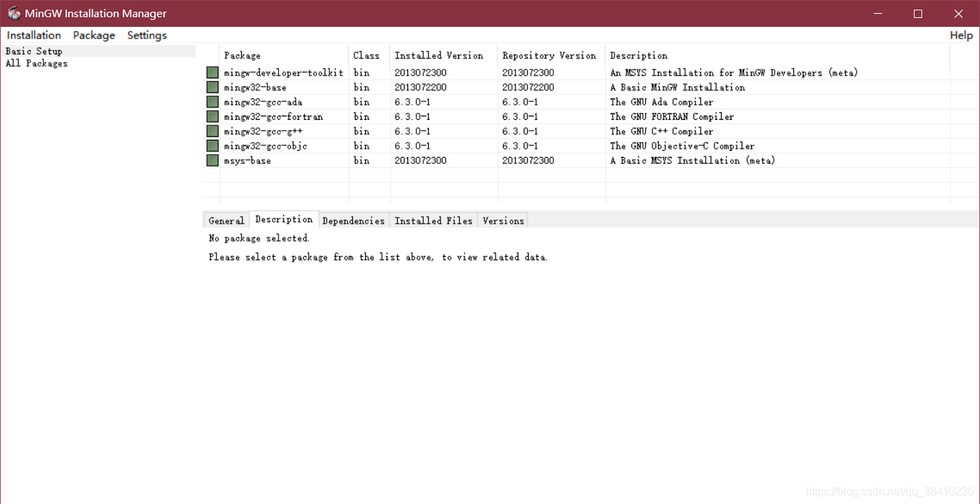
Task: Switch to the Description tab
Action: coord(284,219)
